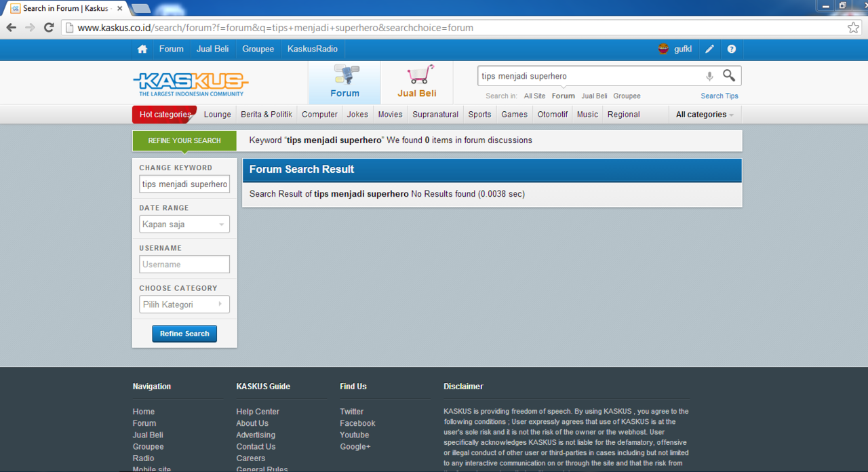Open the Berita & Politik category
Screen dimensions: 868x472
click(267, 115)
